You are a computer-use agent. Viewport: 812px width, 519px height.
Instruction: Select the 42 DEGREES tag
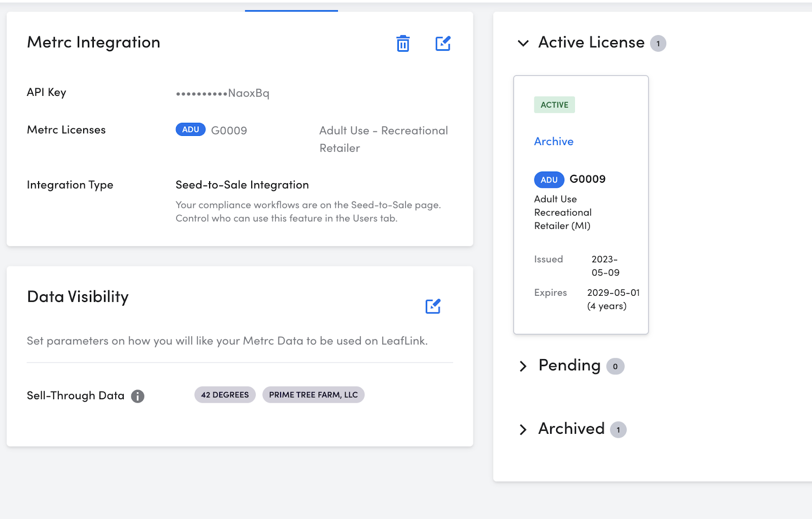click(x=225, y=395)
